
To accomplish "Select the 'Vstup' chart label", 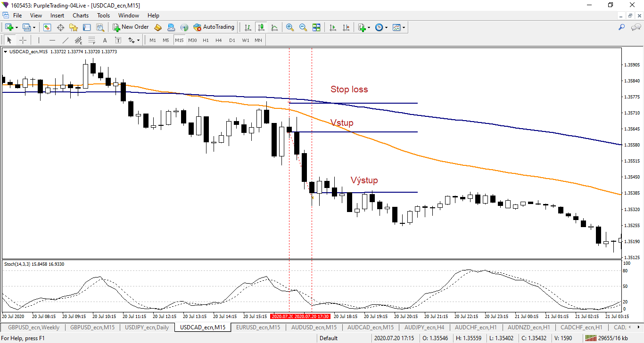I will click(x=342, y=123).
